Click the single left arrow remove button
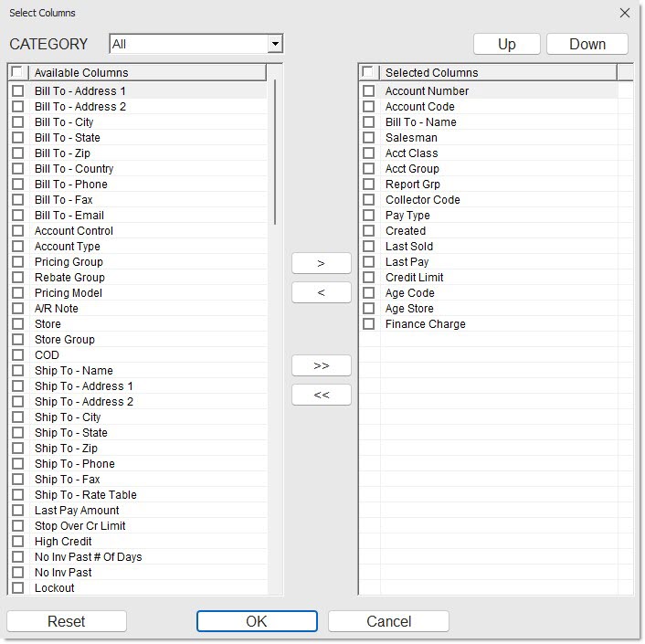The height and width of the screenshot is (644, 645). 321,293
